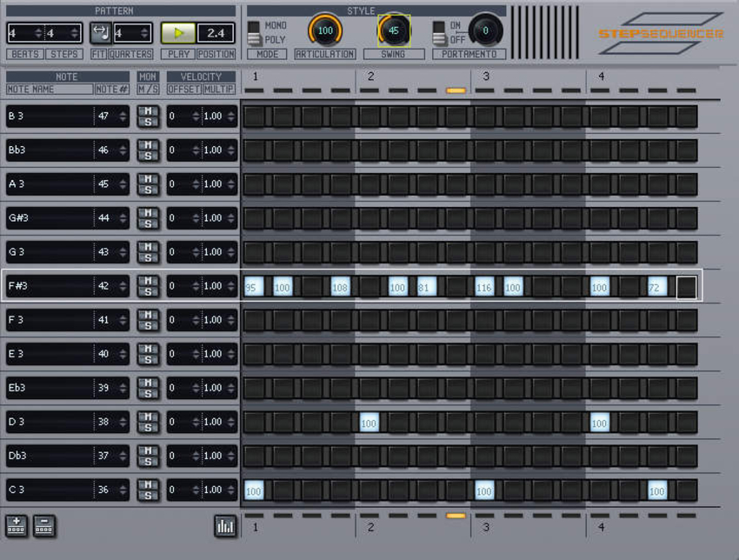The height and width of the screenshot is (560, 739).
Task: Change note number 46 stepper for Bb3
Action: pos(123,150)
